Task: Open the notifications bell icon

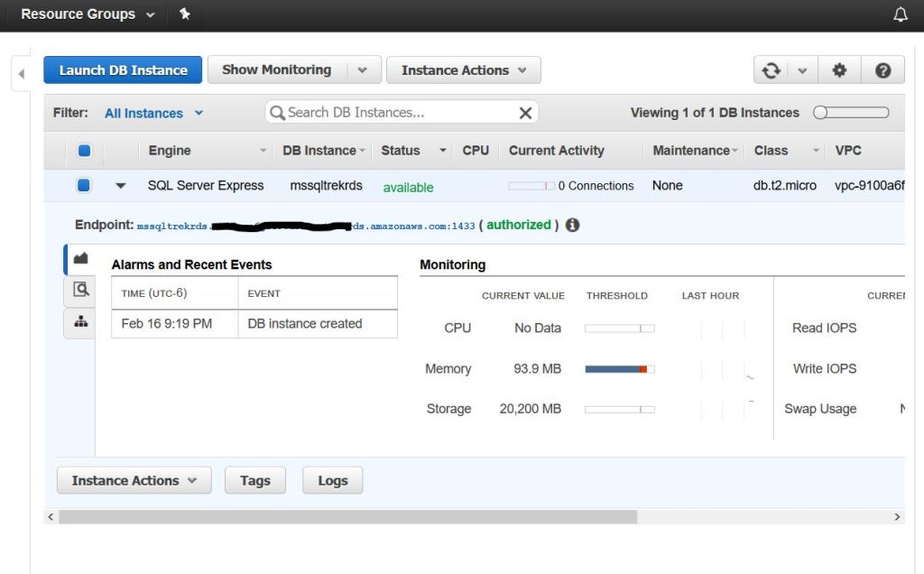Action: 900,14
